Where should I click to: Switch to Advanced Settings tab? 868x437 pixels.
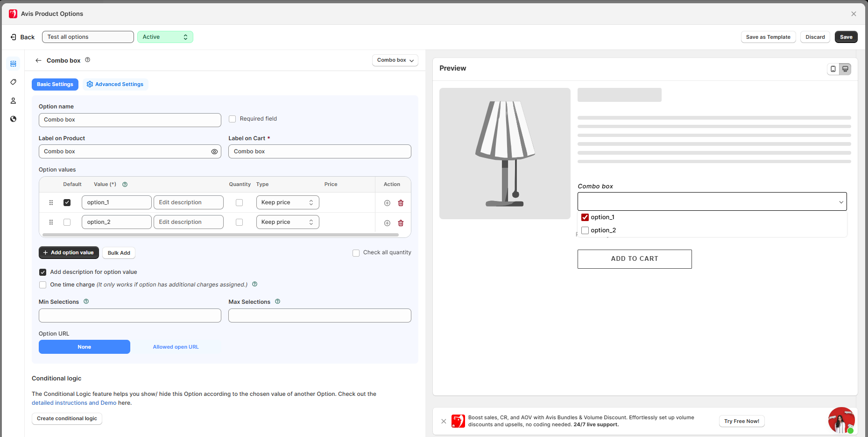pyautogui.click(x=115, y=84)
